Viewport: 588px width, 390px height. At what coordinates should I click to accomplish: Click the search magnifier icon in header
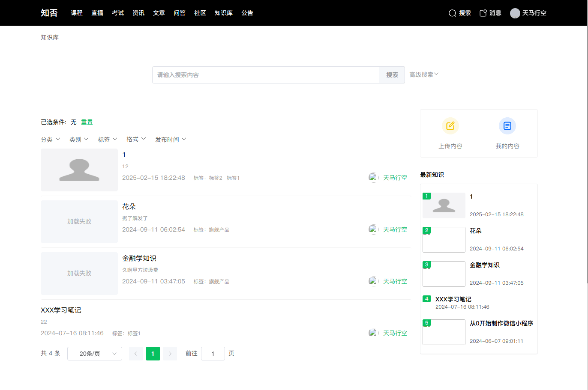point(452,13)
